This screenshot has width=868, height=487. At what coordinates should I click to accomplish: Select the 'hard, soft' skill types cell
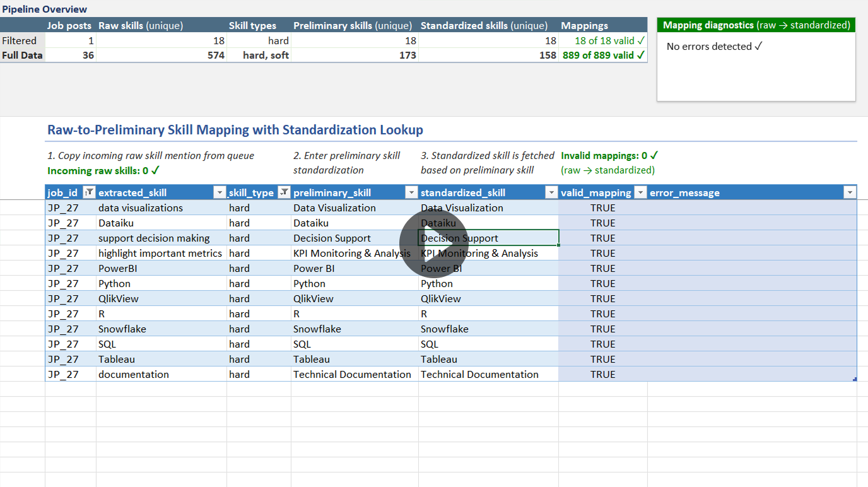pos(259,55)
